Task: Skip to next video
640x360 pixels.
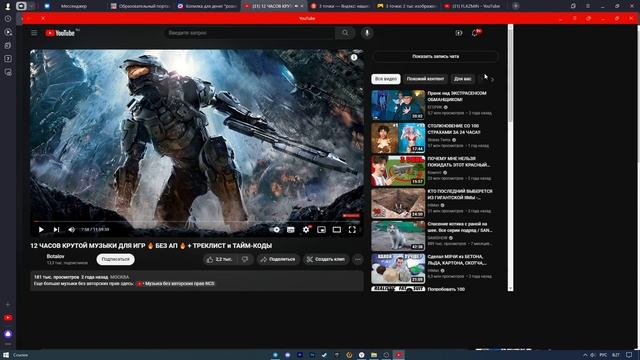Action: (56, 230)
